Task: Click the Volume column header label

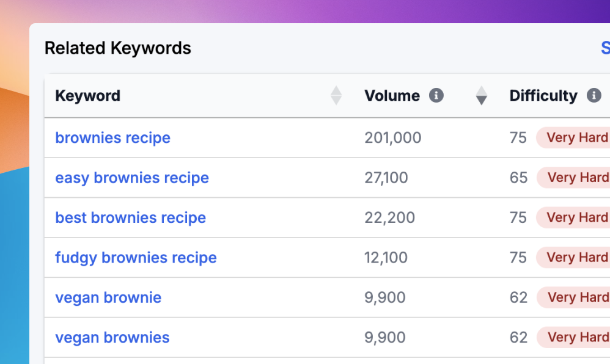Action: point(392,96)
